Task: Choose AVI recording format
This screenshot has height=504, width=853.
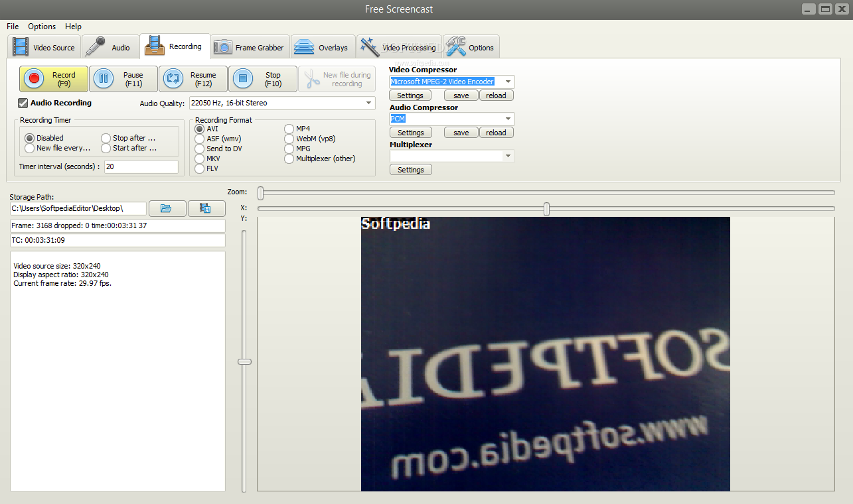Action: click(200, 129)
